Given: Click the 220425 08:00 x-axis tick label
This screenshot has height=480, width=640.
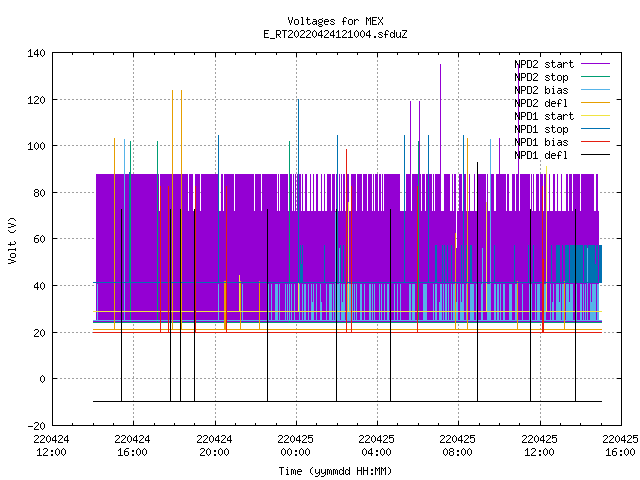Looking at the screenshot, I should click(457, 446).
